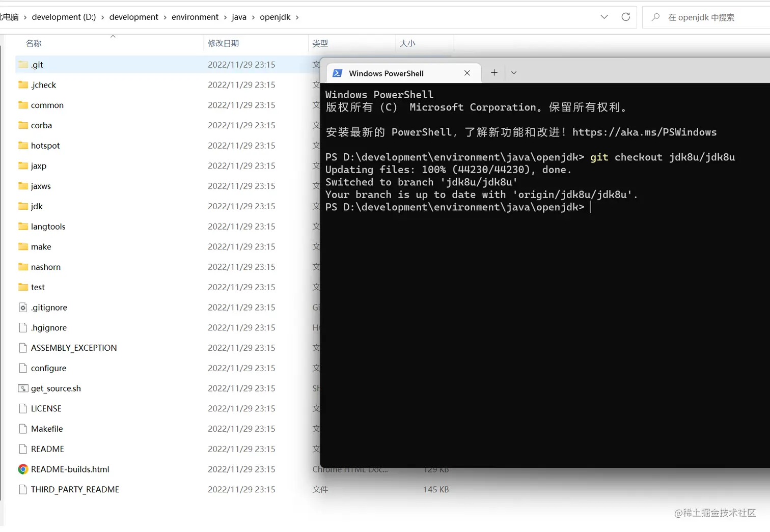Click the make folder icon
This screenshot has width=770, height=532.
[x=23, y=247]
